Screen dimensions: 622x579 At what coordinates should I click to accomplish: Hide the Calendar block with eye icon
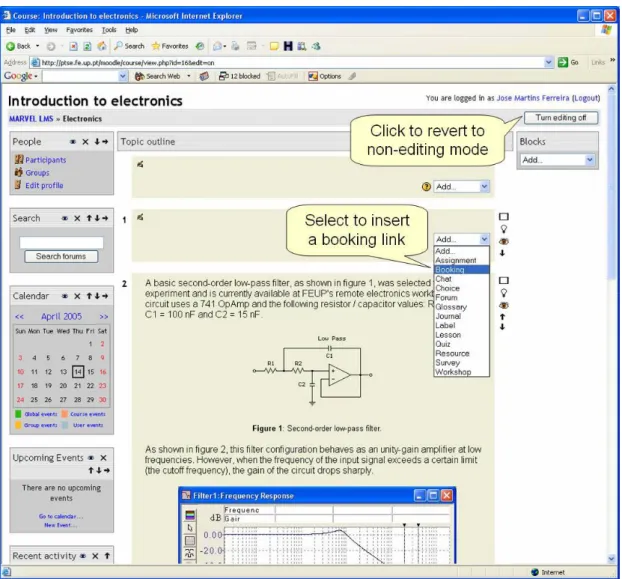click(x=65, y=296)
